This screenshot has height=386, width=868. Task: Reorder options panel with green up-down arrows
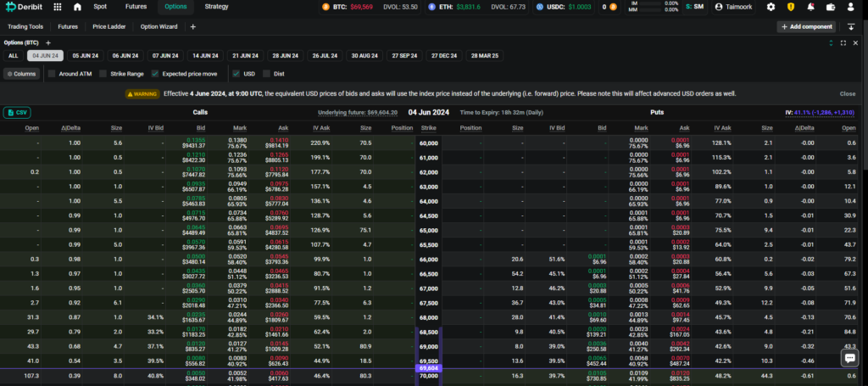[x=831, y=42]
